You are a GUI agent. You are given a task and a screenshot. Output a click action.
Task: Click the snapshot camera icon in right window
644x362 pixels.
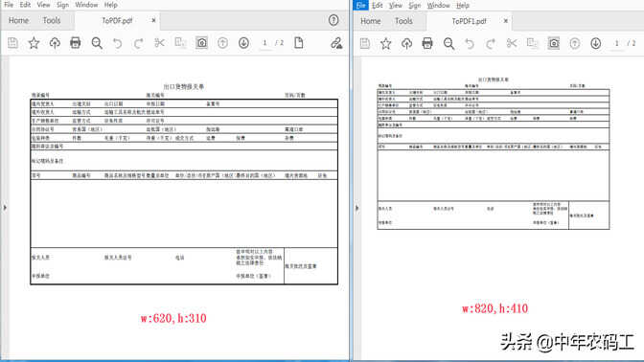(x=554, y=43)
